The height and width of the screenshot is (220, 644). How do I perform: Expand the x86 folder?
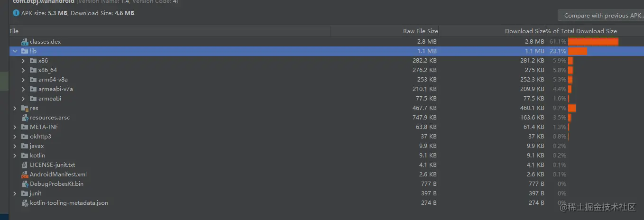[x=24, y=61]
